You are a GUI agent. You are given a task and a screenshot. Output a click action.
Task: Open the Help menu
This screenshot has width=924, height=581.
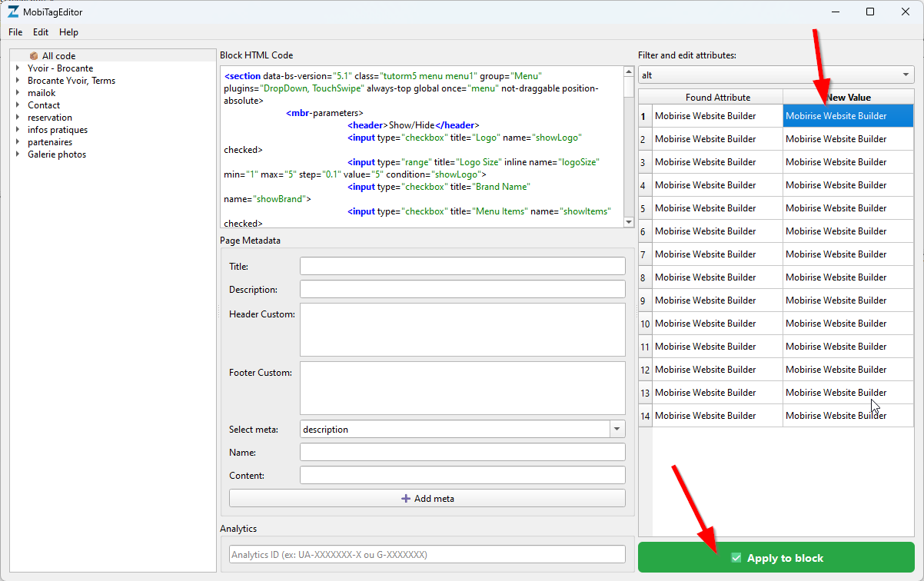coord(68,32)
